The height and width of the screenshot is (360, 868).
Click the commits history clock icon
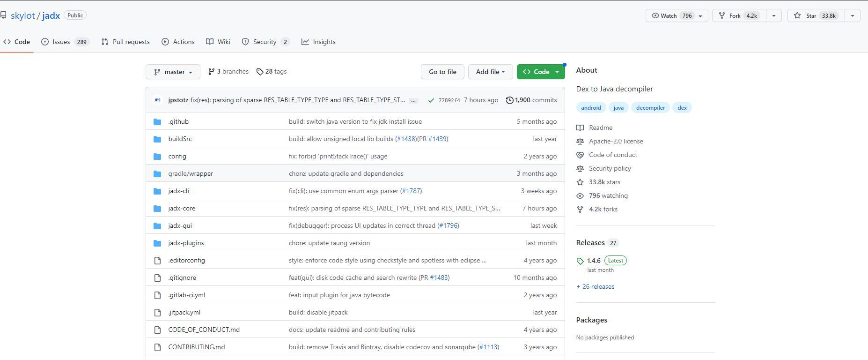point(509,100)
